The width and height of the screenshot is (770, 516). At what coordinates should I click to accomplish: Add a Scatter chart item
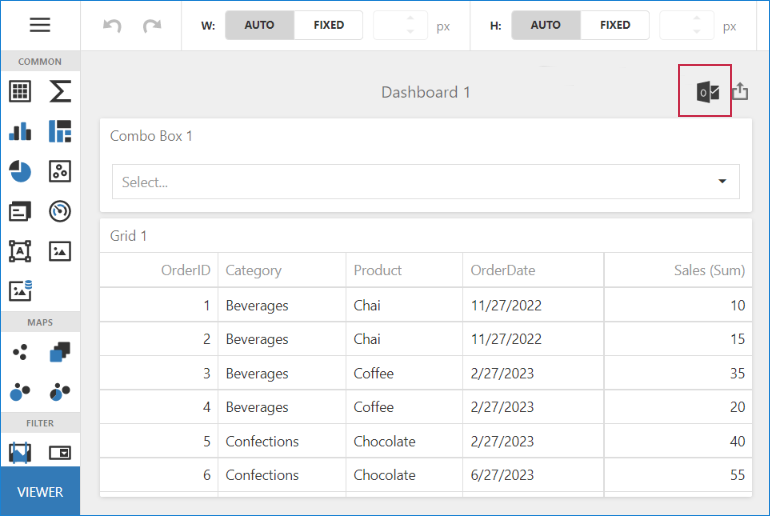tap(60, 171)
